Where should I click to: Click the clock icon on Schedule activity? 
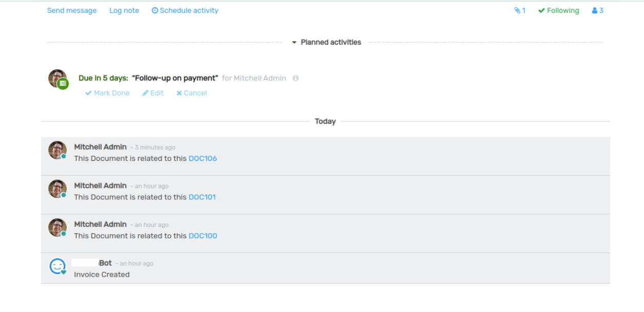pyautogui.click(x=155, y=11)
